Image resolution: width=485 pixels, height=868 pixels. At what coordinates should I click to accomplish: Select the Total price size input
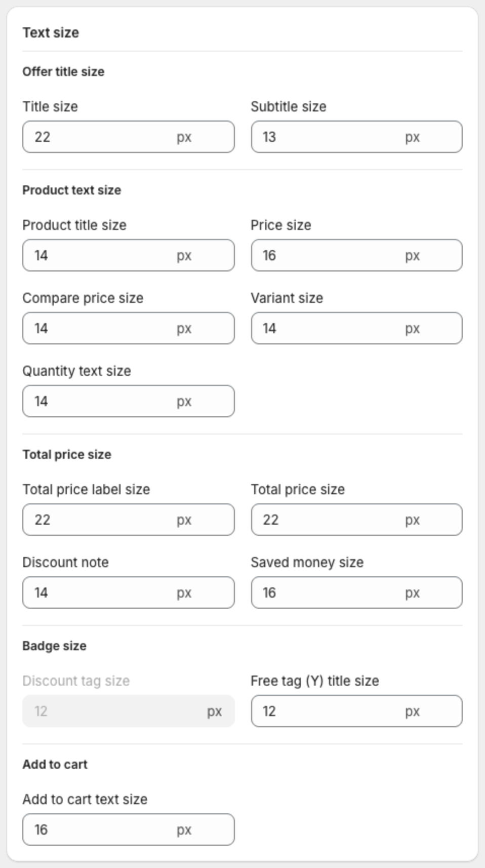(x=357, y=520)
